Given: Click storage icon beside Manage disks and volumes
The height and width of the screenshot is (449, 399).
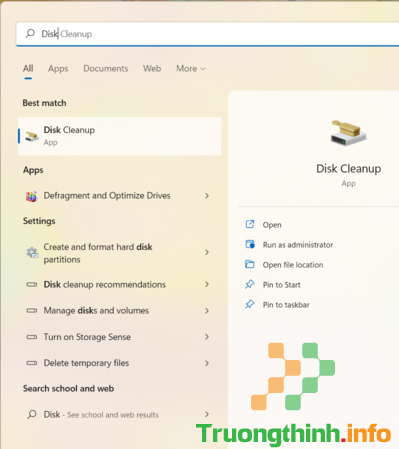Looking at the screenshot, I should 32,311.
